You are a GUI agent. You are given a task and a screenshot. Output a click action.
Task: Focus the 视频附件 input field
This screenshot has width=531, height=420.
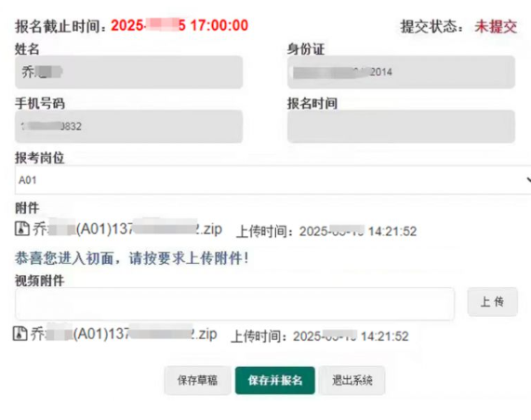click(234, 304)
